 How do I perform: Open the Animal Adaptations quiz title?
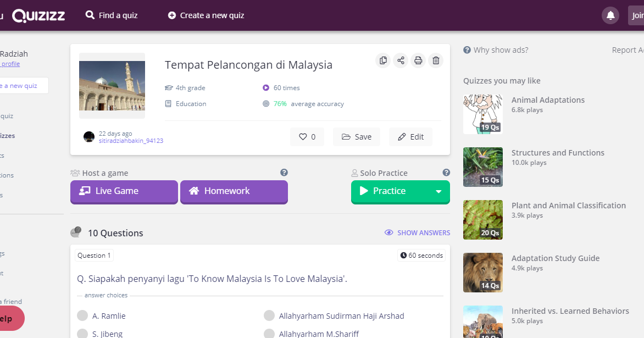548,100
